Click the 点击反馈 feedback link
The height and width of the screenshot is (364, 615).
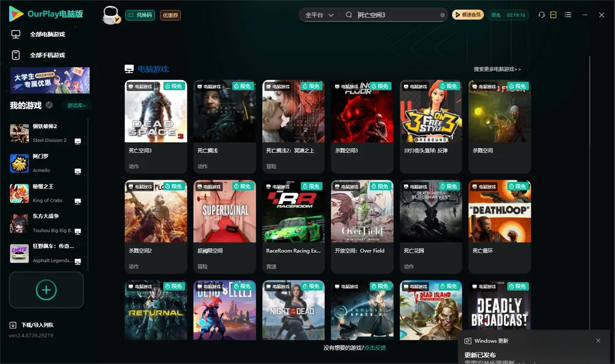click(375, 347)
